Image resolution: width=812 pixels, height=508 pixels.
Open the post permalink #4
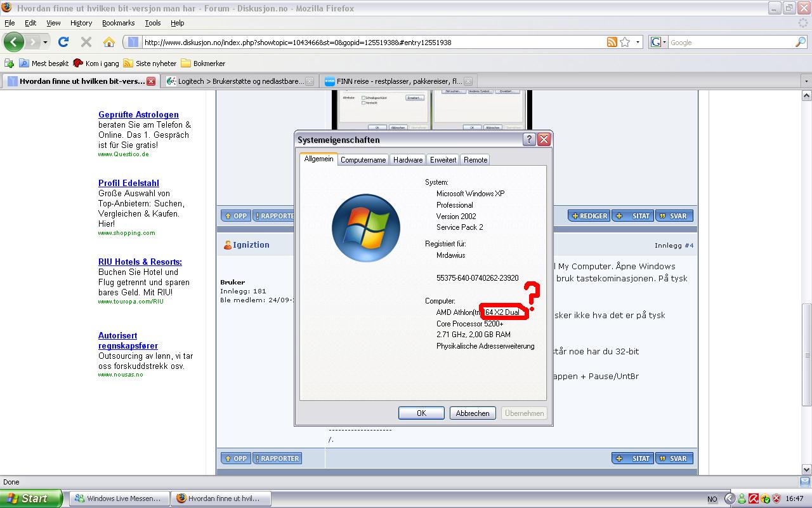689,245
